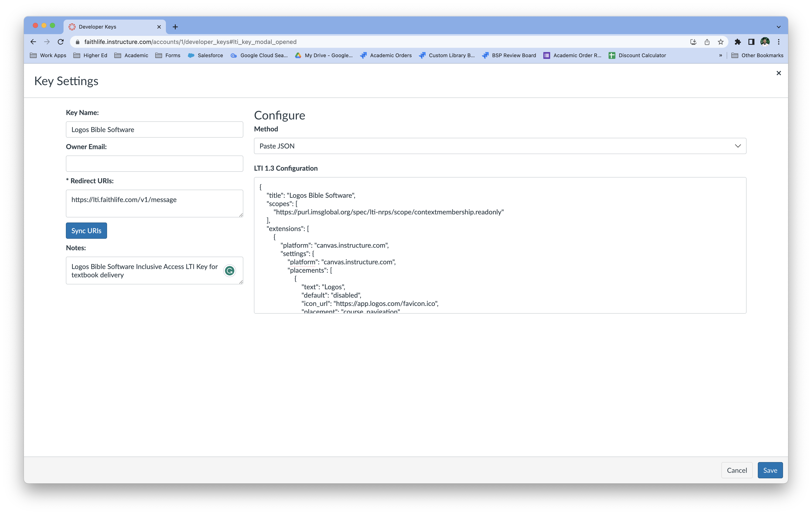Click the "text": "Logos" line

coord(323,287)
